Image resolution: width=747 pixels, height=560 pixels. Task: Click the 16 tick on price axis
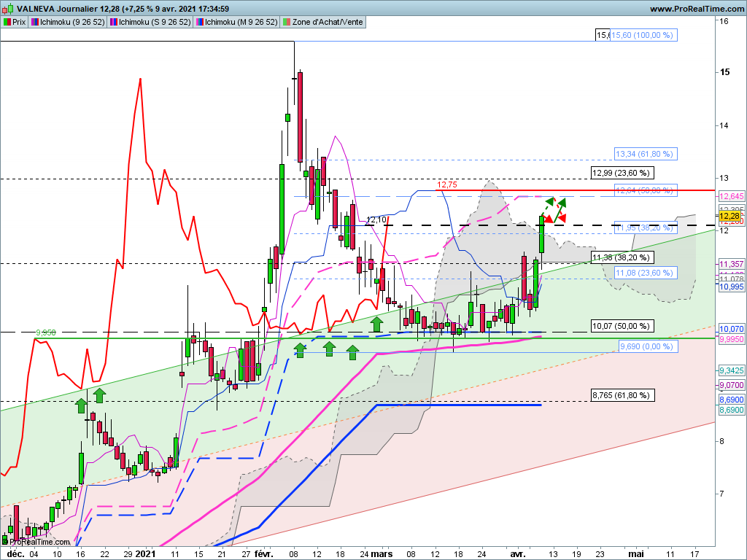(x=724, y=21)
